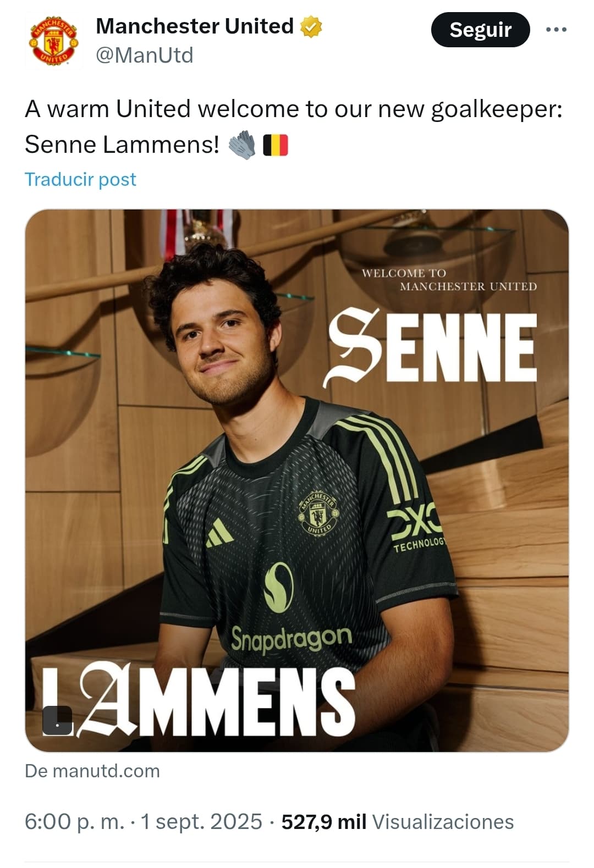
Task: View the 527,9 mil Visualizaciones count
Action: (398, 822)
